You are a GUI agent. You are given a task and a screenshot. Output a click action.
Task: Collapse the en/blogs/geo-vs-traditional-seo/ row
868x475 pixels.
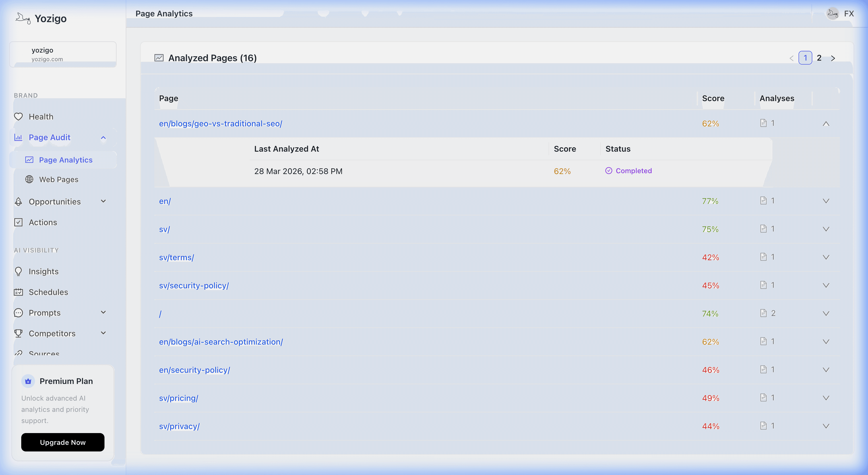pos(826,124)
